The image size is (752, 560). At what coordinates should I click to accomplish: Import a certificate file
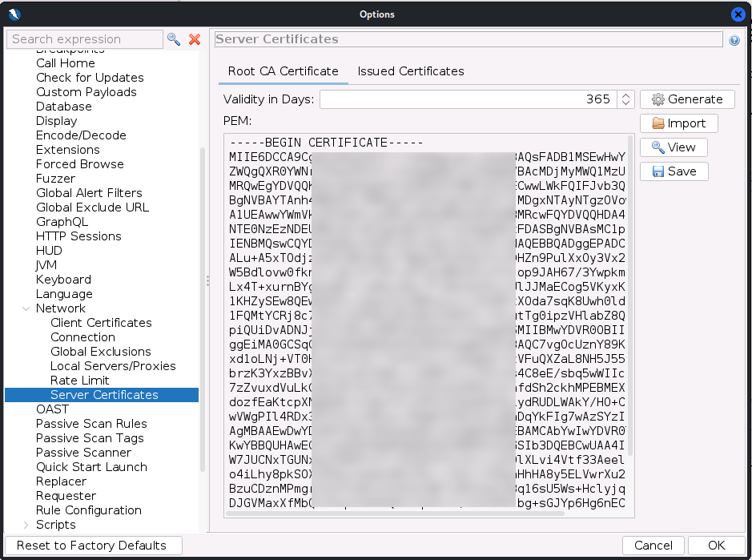coord(678,123)
